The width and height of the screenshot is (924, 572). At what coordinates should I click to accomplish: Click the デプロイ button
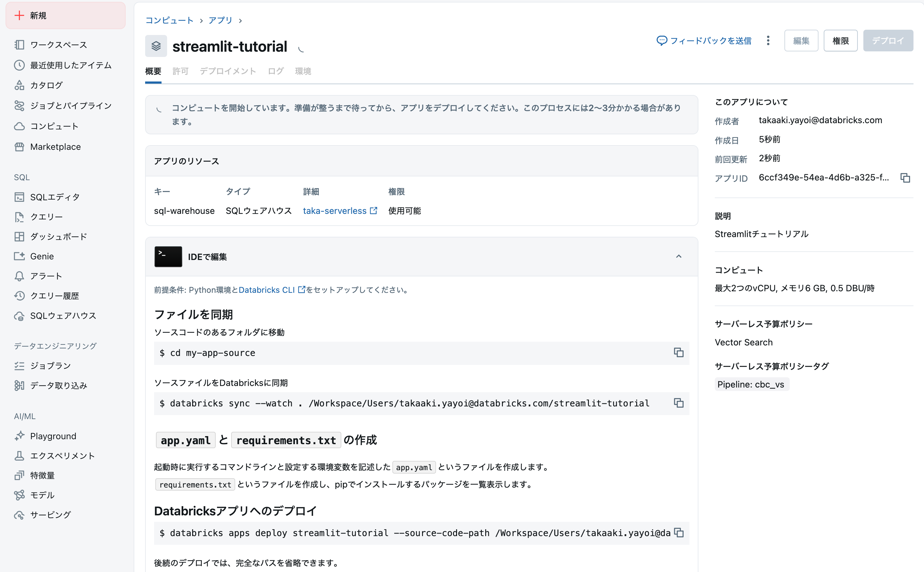pyautogui.click(x=888, y=41)
